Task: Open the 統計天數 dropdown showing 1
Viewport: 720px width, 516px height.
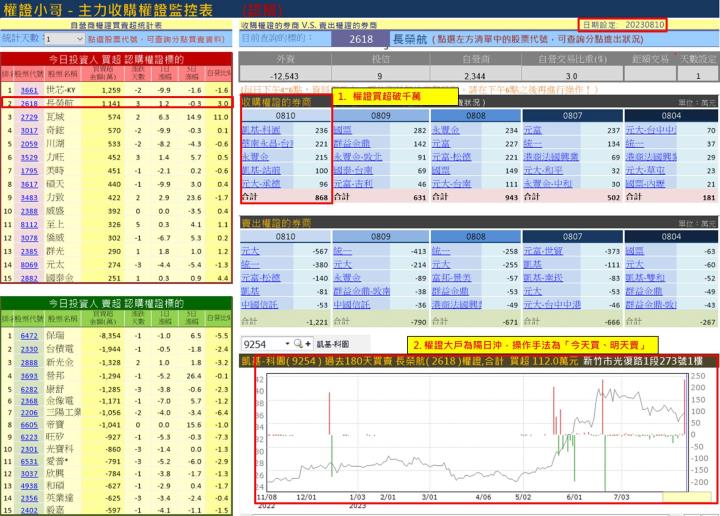Action: 64,39
